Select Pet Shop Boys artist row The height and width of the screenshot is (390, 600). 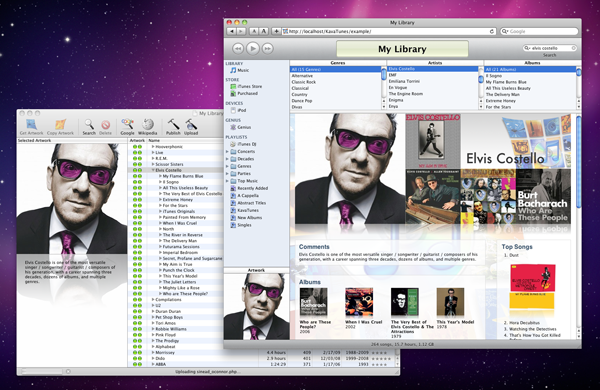coord(169,317)
